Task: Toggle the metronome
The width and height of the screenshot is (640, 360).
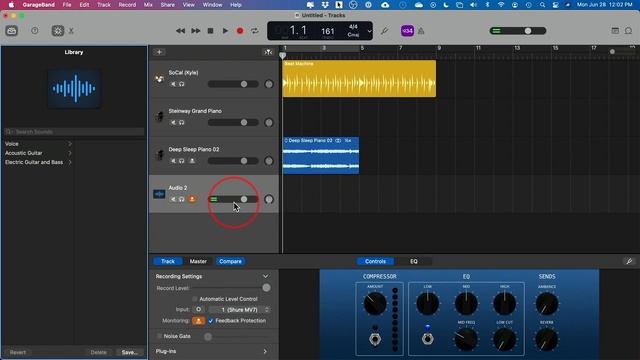Action: [421, 31]
